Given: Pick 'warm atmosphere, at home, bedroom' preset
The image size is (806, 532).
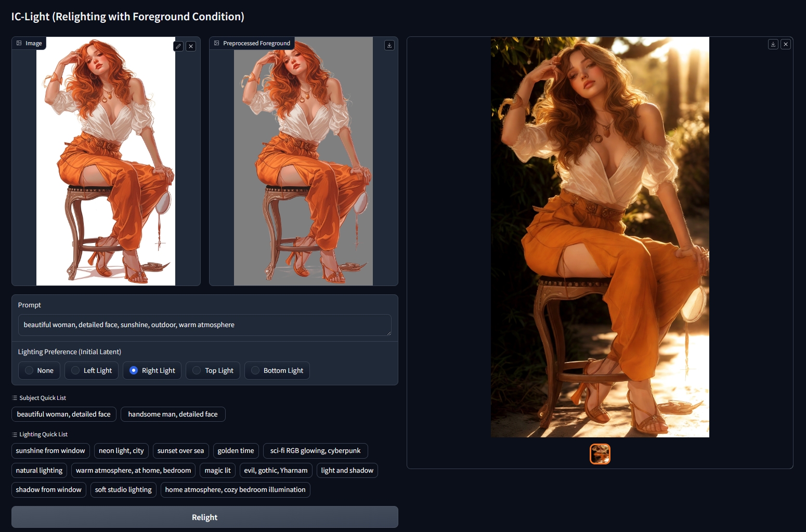Looking at the screenshot, I should pyautogui.click(x=133, y=470).
